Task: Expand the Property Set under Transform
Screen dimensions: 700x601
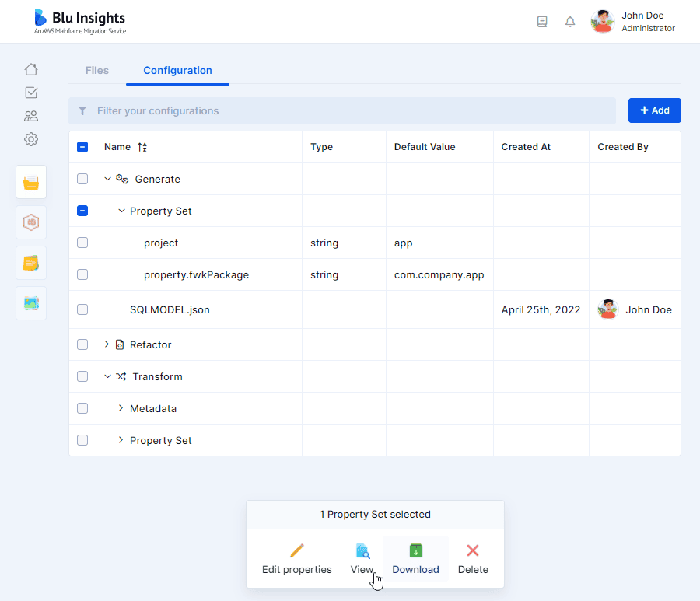Action: (121, 440)
